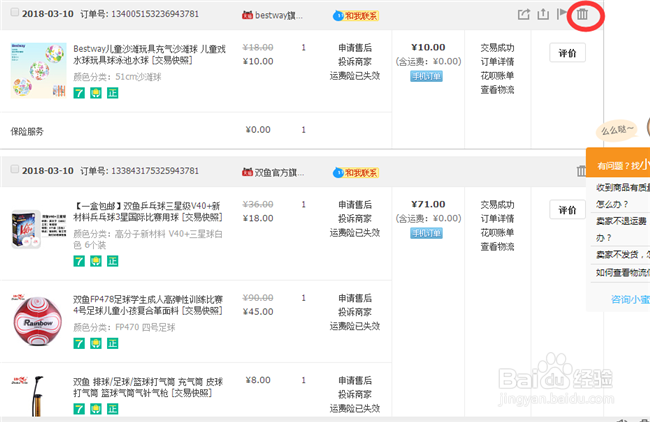This screenshot has height=422, width=650.
Task: Click 申请售后 for the 双鱼乒乓球 item
Action: [355, 205]
